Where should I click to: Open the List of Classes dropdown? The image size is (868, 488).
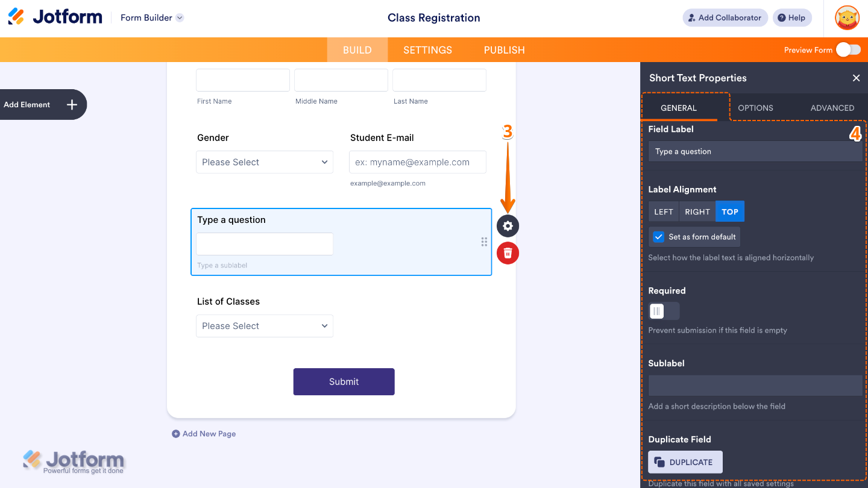(x=264, y=326)
